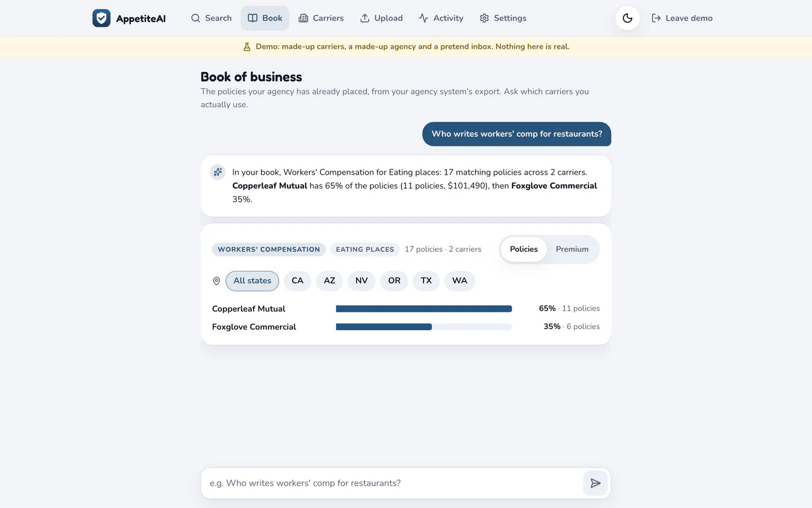Click the sparkle assistant icon
Image resolution: width=812 pixels, height=508 pixels.
(x=218, y=172)
